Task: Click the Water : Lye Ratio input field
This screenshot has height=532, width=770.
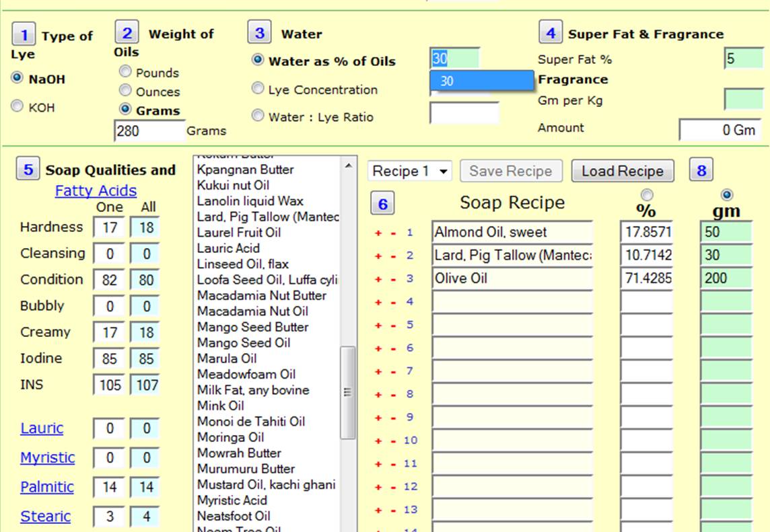Action: pyautogui.click(x=464, y=114)
